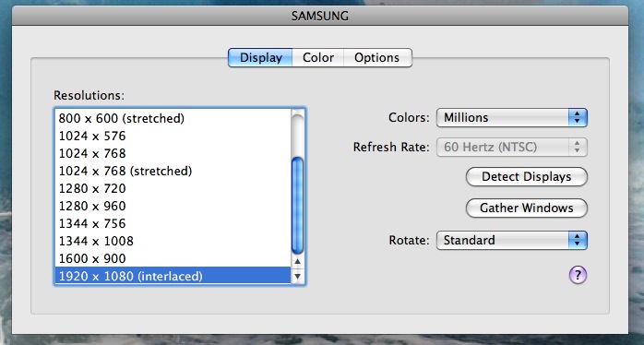Choose the 1280 x 960 resolution

tap(173, 206)
